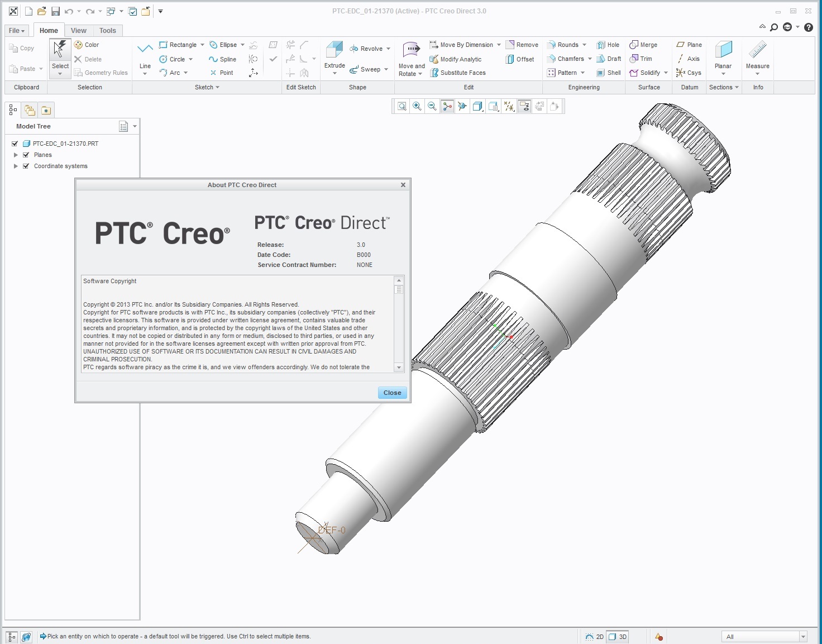This screenshot has width=822, height=644.
Task: Open the Ellipse dropdown arrow
Action: tap(242, 45)
